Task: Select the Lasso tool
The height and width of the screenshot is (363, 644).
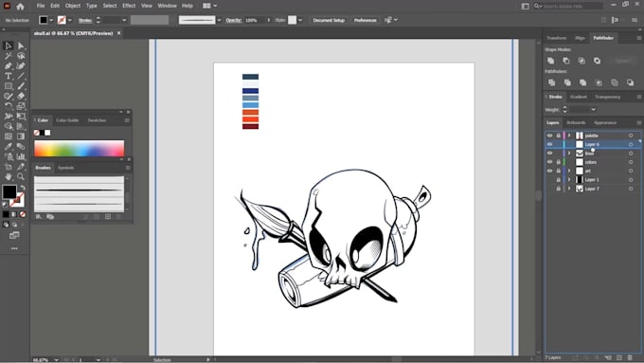Action: (x=21, y=56)
